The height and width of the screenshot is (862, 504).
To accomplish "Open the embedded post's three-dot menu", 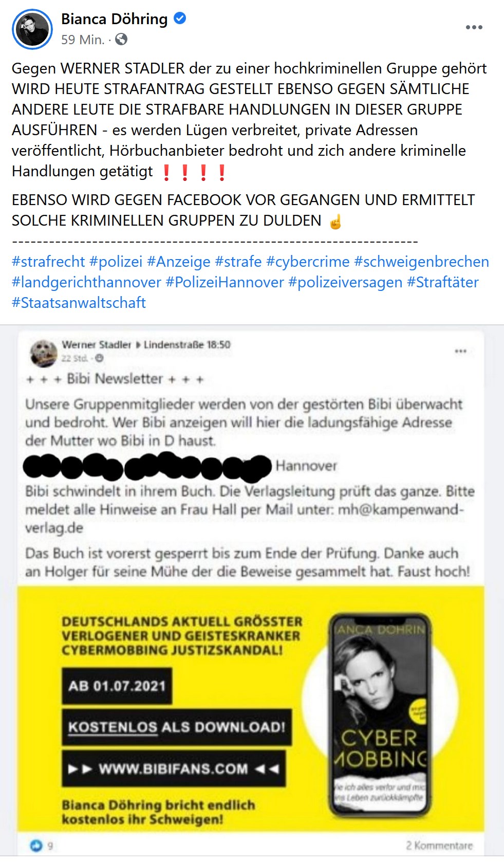I will pos(460,351).
